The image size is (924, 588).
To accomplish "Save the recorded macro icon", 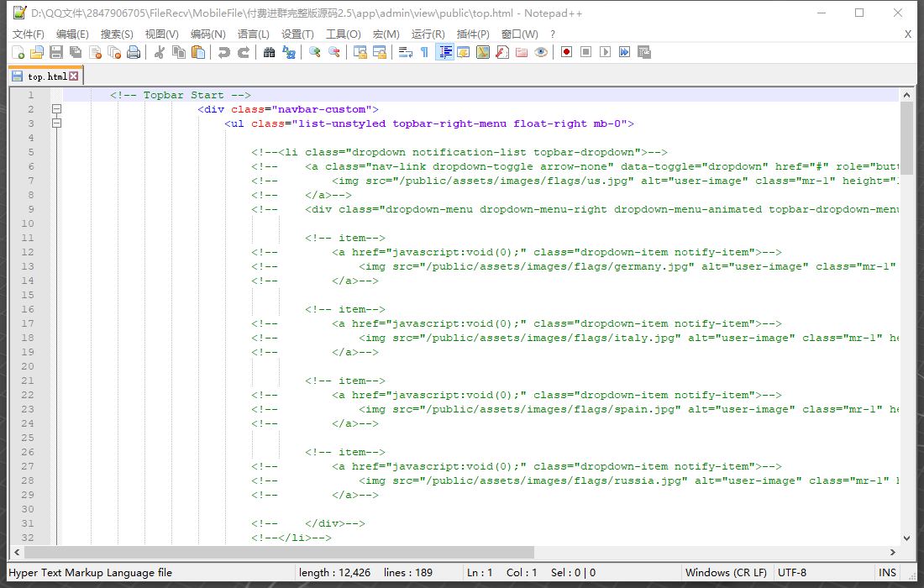I will [644, 52].
